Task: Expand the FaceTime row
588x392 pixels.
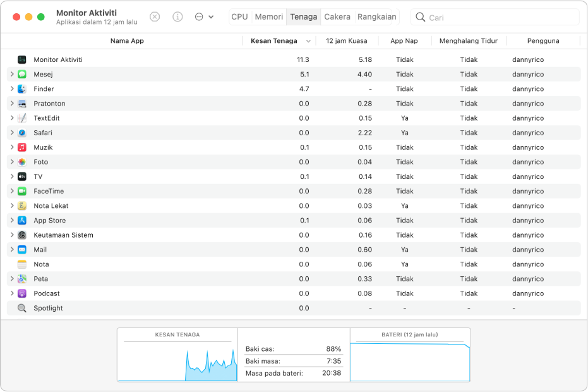Action: click(x=12, y=191)
